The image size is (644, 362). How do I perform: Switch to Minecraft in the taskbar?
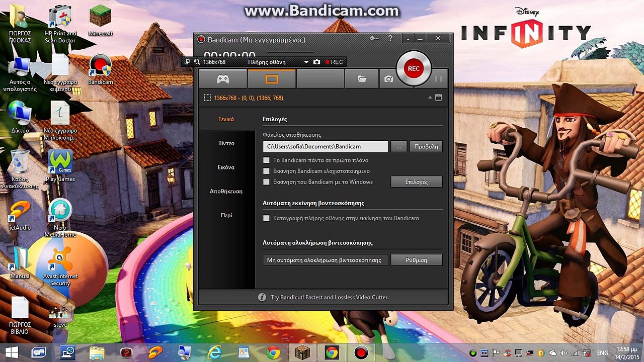coord(302,353)
